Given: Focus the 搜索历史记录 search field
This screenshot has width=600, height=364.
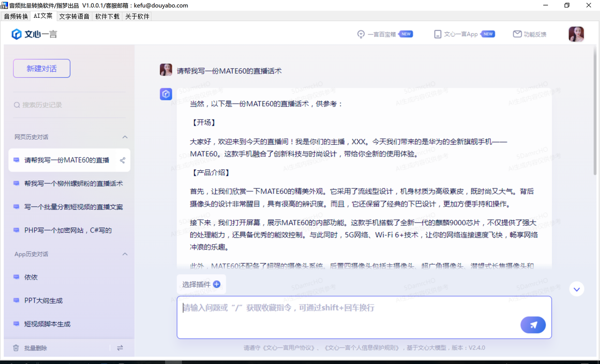Looking at the screenshot, I should pyautogui.click(x=69, y=105).
